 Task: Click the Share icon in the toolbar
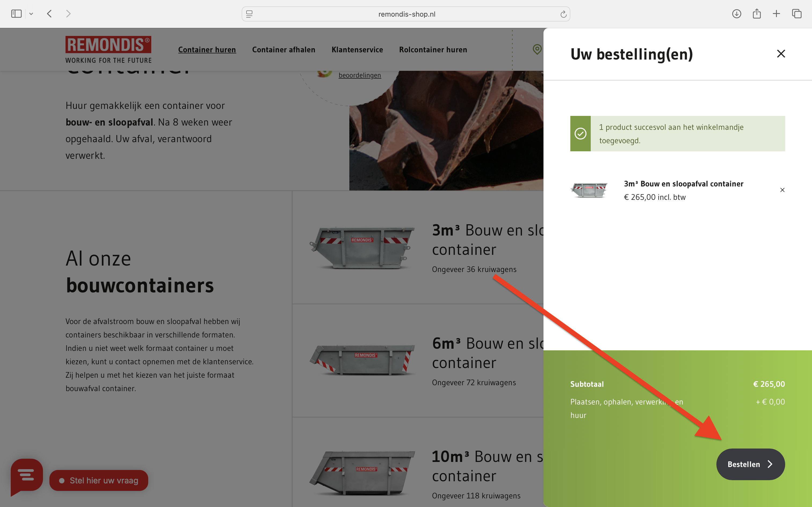(x=756, y=14)
